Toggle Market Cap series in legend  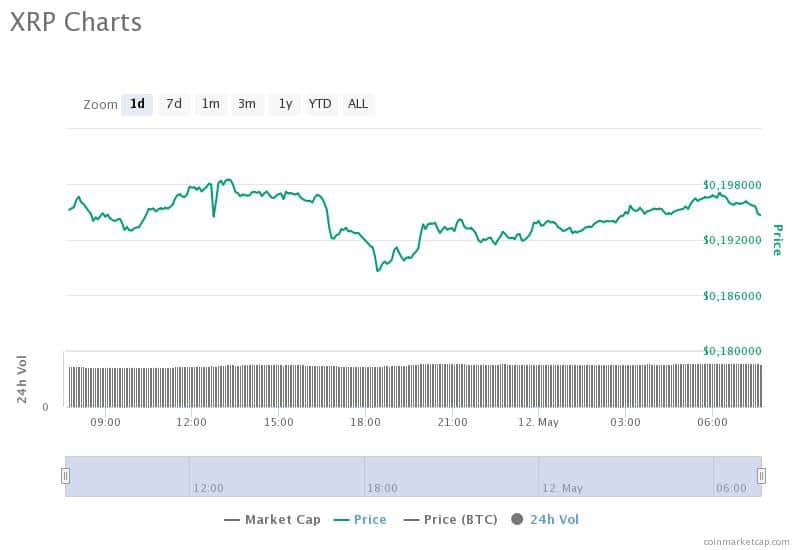click(x=272, y=520)
